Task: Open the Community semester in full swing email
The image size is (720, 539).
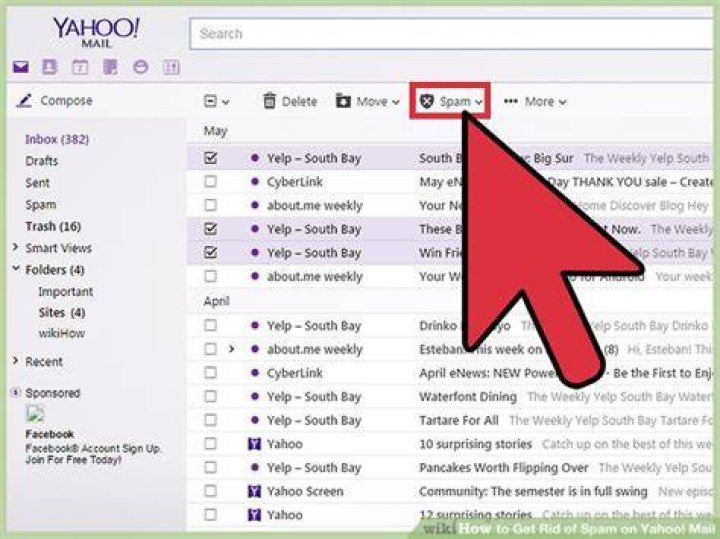Action: [x=533, y=491]
